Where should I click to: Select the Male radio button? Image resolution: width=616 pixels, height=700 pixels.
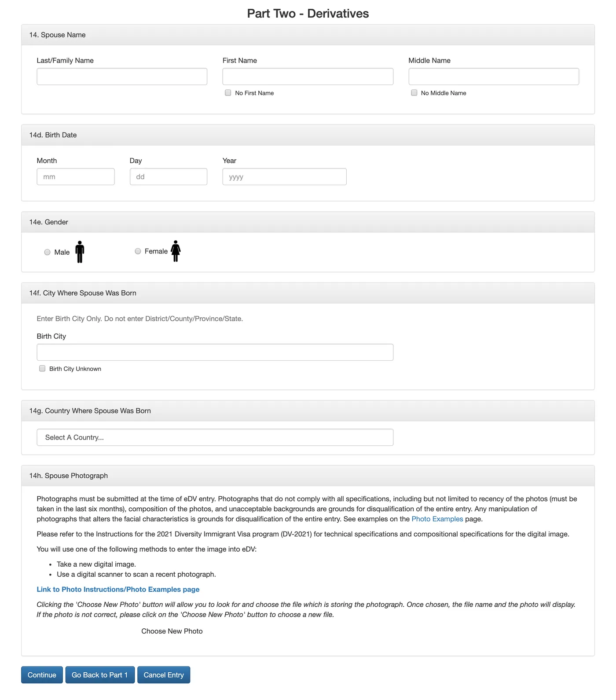(48, 252)
